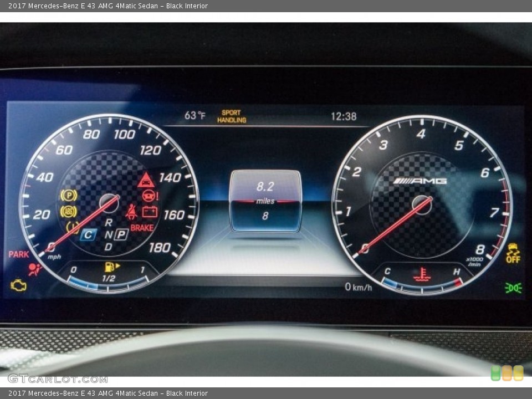Click the check engine warning icon
This screenshot has width=532, height=399.
coord(18,285)
